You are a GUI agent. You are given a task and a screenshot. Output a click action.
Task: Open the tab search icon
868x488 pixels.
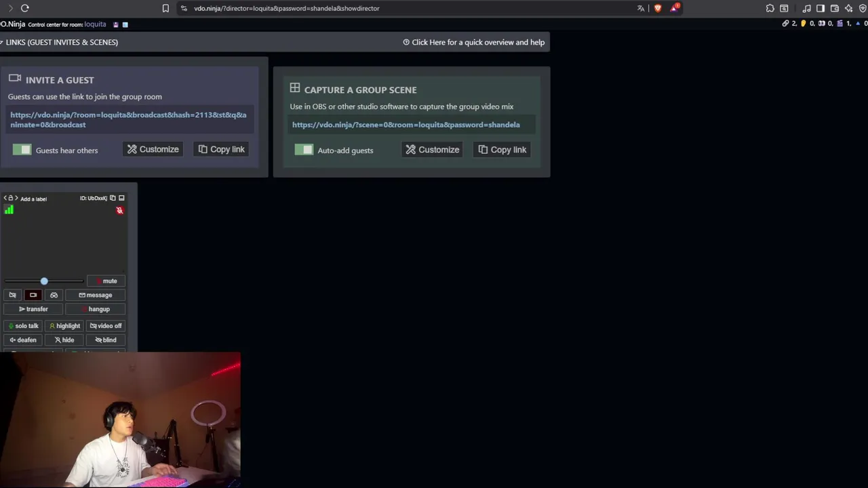pyautogui.click(x=784, y=8)
